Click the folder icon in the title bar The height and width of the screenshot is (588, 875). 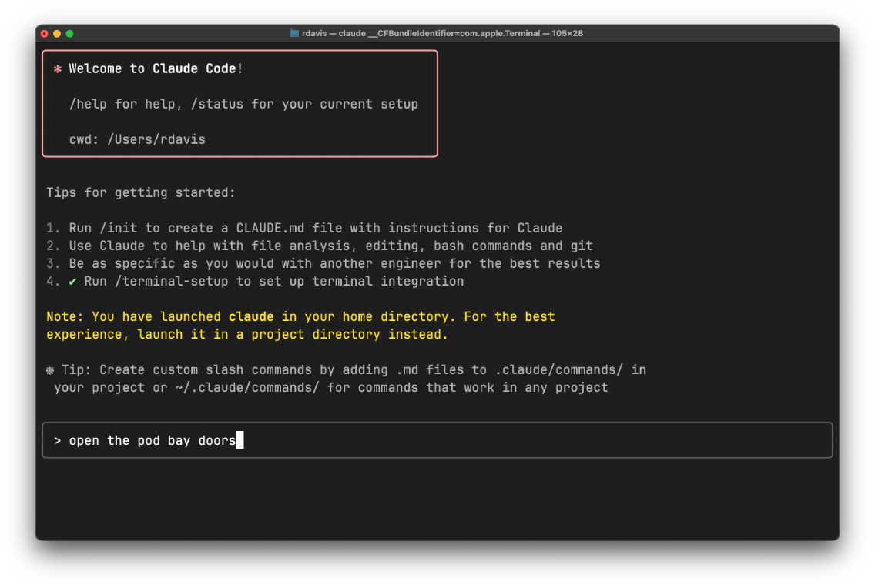coord(294,33)
